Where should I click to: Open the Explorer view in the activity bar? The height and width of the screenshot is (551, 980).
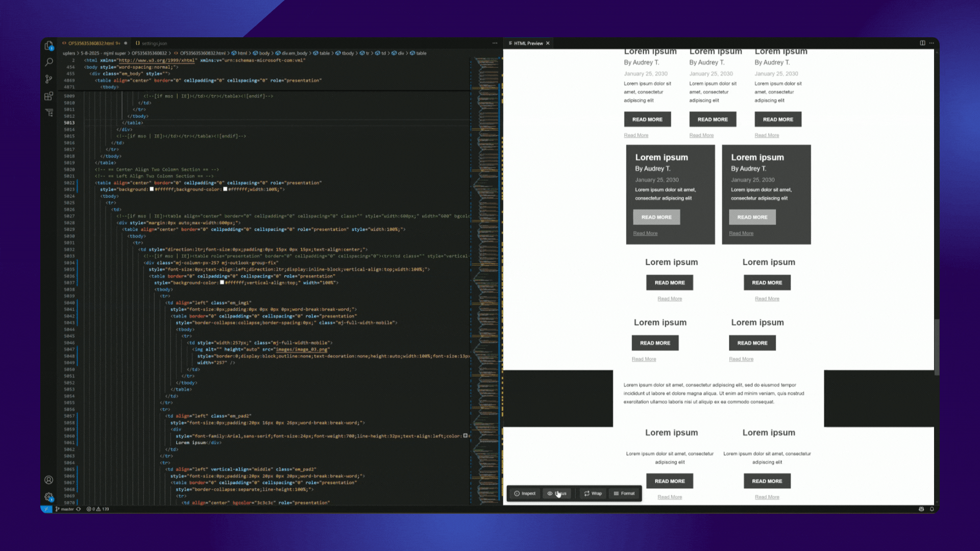tap(48, 45)
